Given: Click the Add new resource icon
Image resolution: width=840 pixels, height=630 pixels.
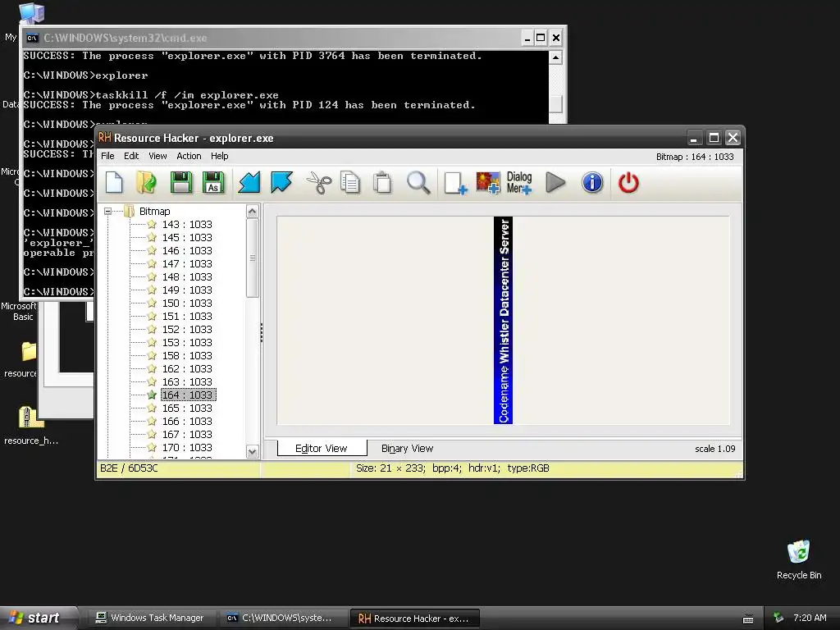Looking at the screenshot, I should pos(455,183).
